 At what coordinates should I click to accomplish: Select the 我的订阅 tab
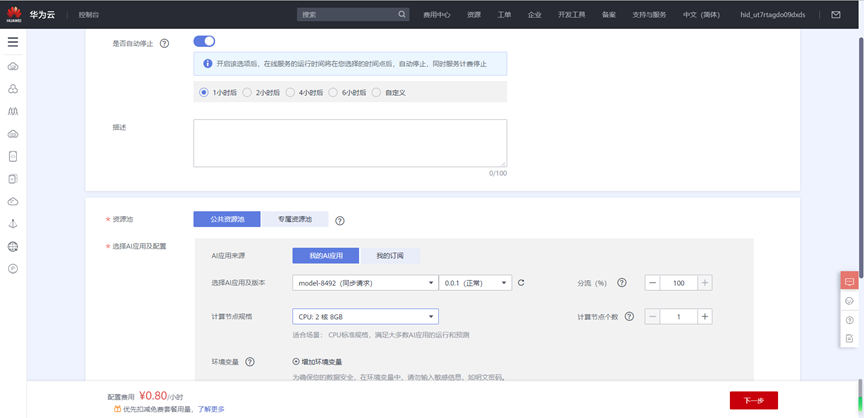390,256
